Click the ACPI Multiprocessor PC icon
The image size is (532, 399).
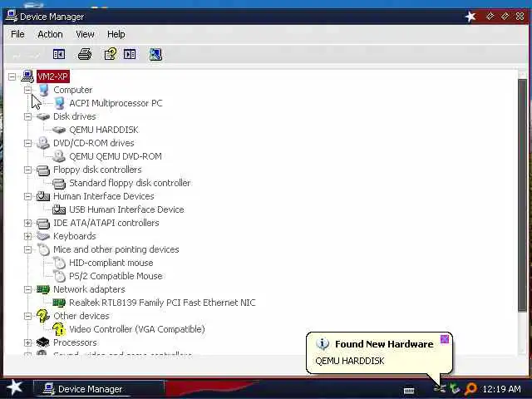pos(59,103)
